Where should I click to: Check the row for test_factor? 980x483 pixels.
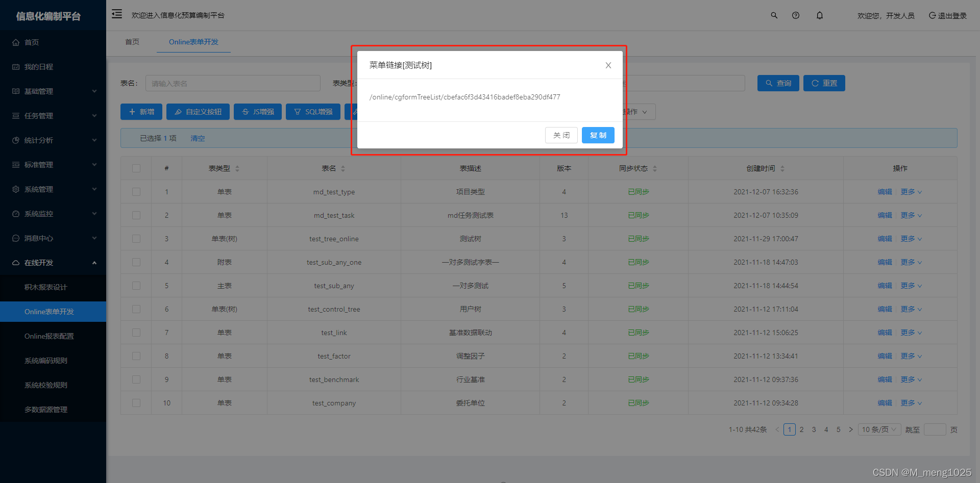point(136,356)
